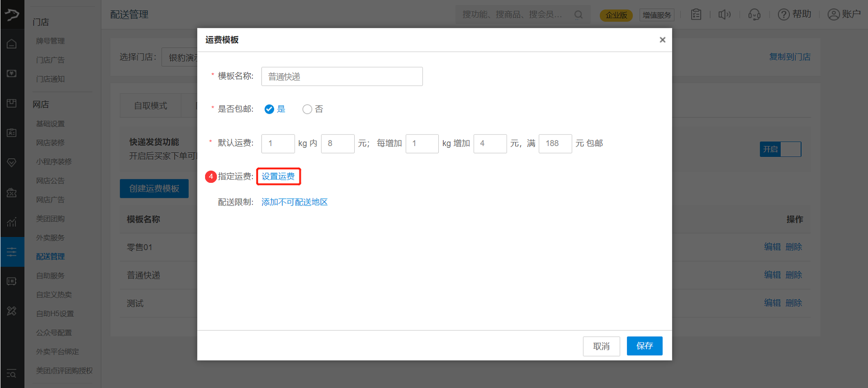The image size is (868, 388).
Task: Open the yen cashier icon in sidebar
Action: pos(12,73)
